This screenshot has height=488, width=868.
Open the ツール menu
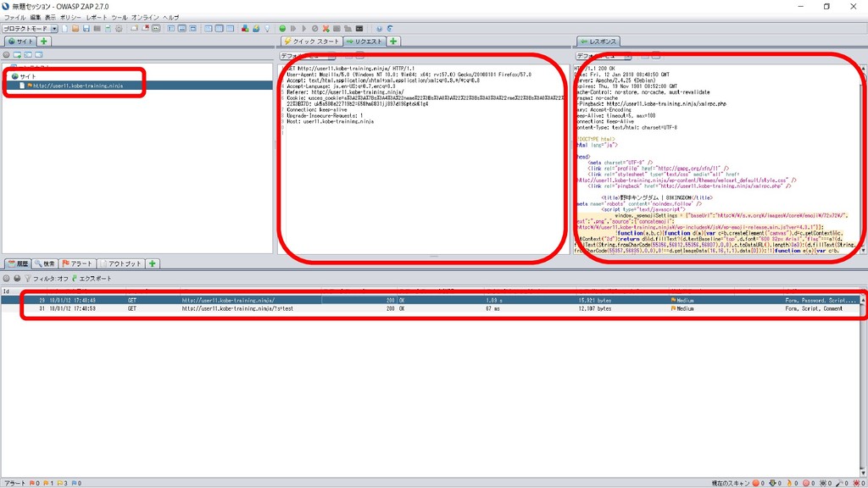pos(120,17)
